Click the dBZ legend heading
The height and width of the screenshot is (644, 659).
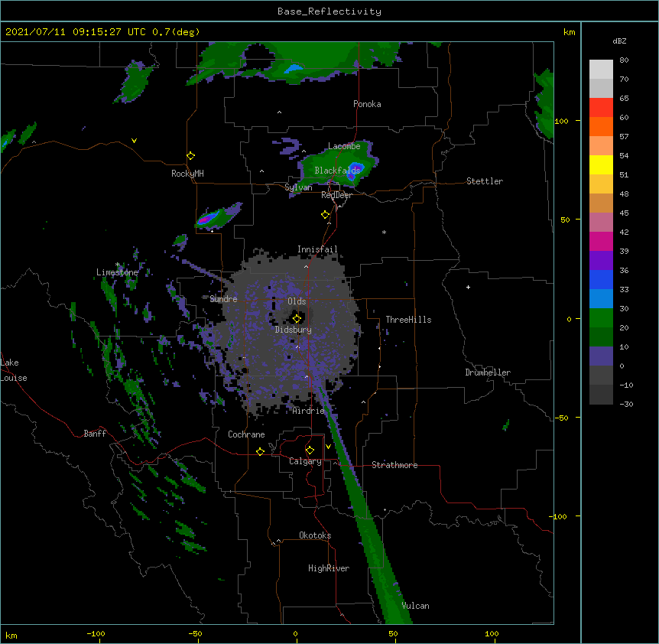click(619, 41)
